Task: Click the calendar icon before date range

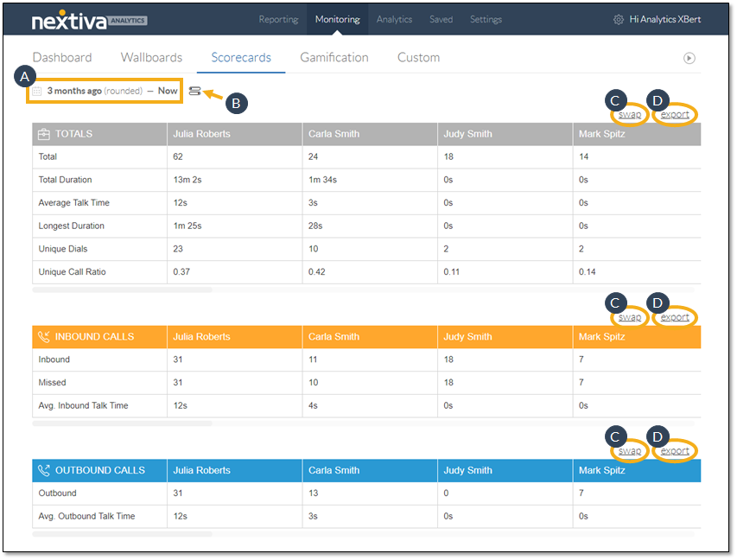Action: tap(37, 91)
